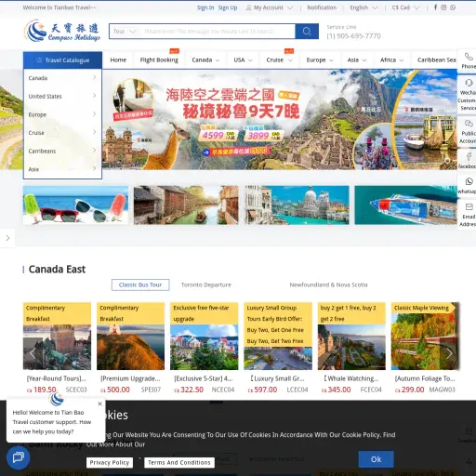The height and width of the screenshot is (476, 476).
Task: Open the Peru 9-day tour banner
Action: pos(280,120)
